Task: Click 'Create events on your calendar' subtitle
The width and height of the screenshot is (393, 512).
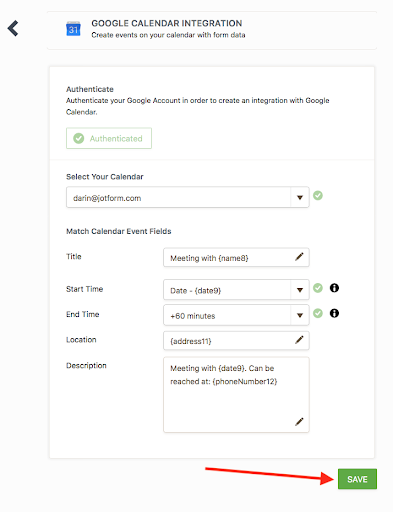Action: click(x=168, y=35)
